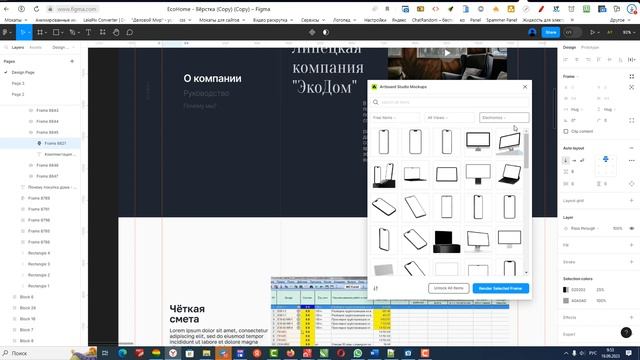The width and height of the screenshot is (640, 360).
Task: Open the distribute spacing options
Action: [x=632, y=60]
